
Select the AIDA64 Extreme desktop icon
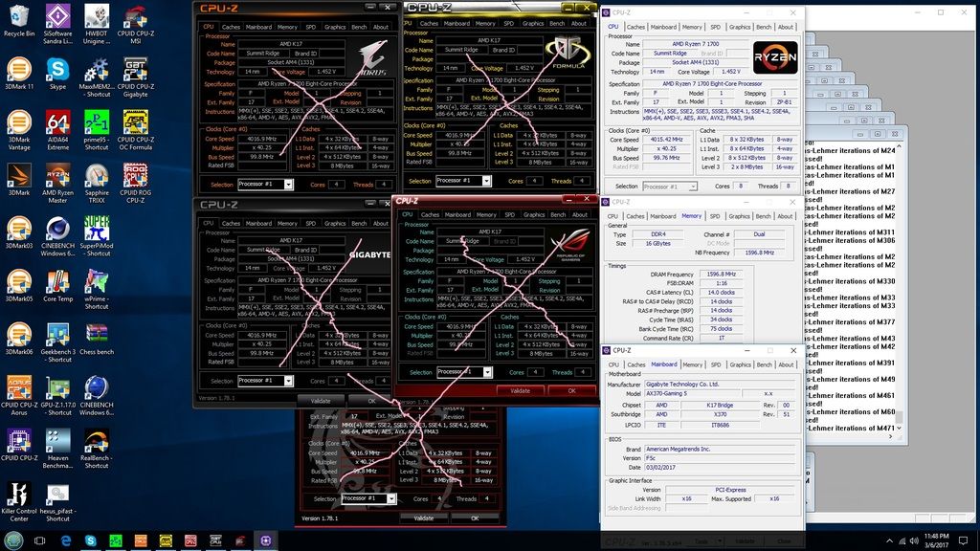point(57,130)
